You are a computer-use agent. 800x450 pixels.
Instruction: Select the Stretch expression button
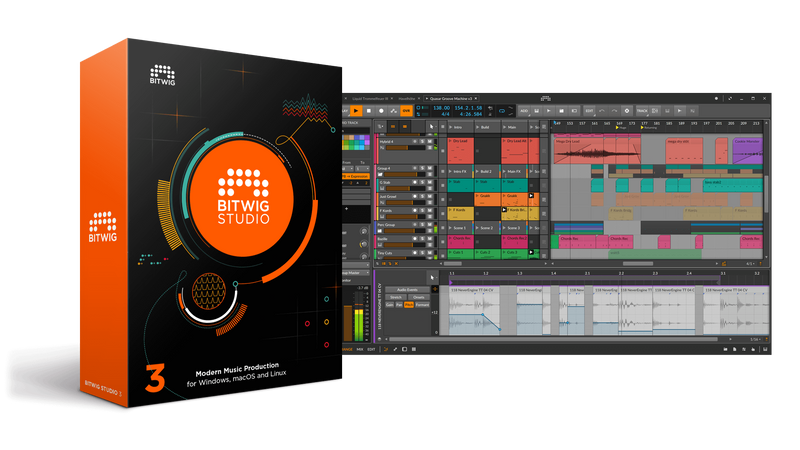pos(396,297)
